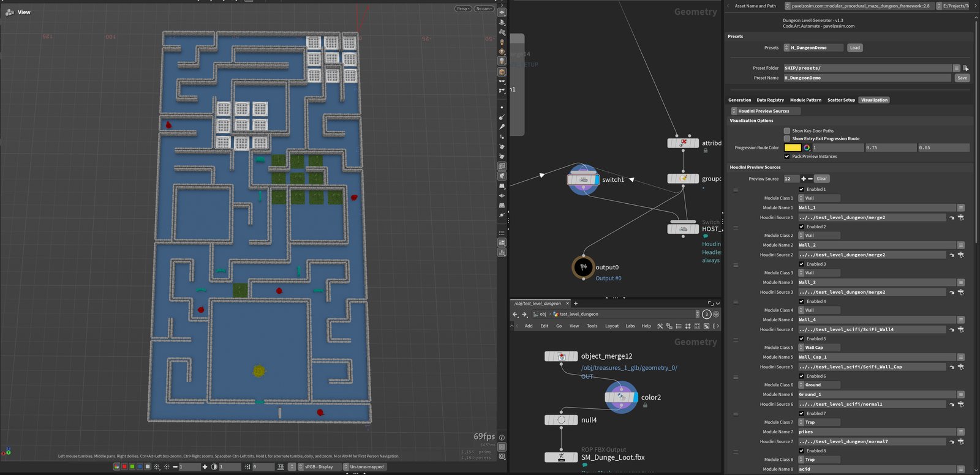Switch to the Data Registry tab

coord(770,100)
